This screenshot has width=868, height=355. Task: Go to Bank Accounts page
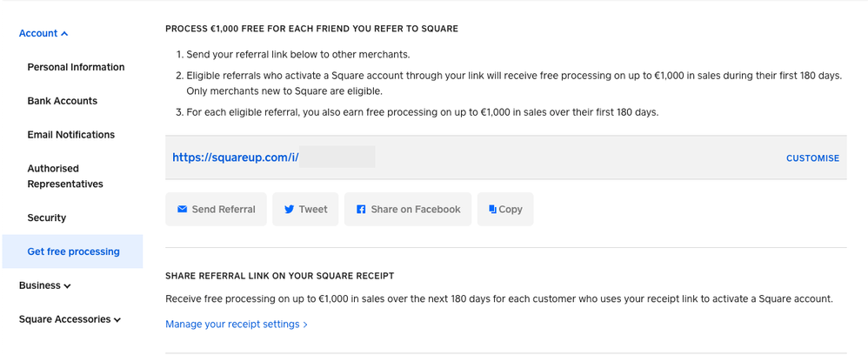coord(63,101)
